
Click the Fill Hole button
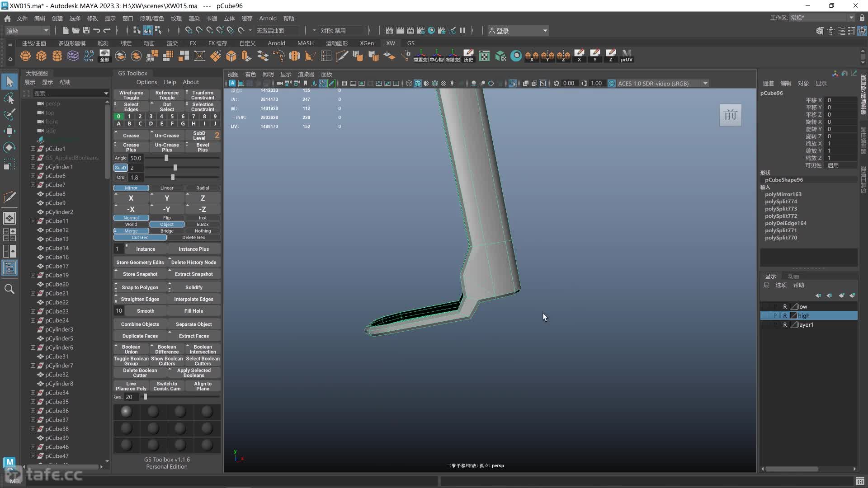pos(194,311)
